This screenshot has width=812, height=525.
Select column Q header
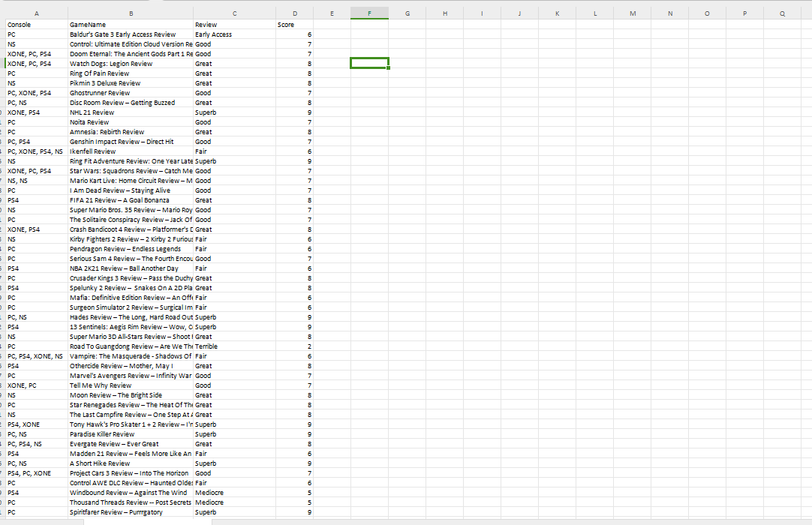[x=782, y=13]
